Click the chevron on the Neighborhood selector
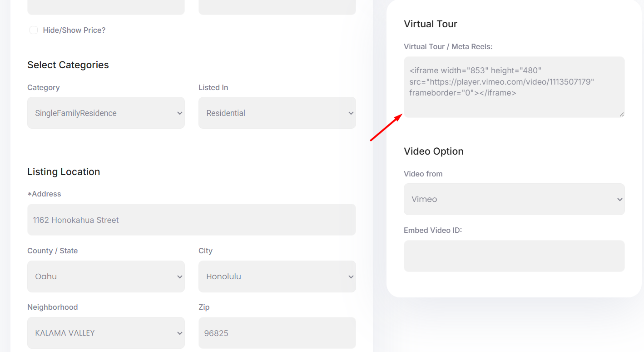Viewport: 644px width, 352px height. click(x=179, y=333)
